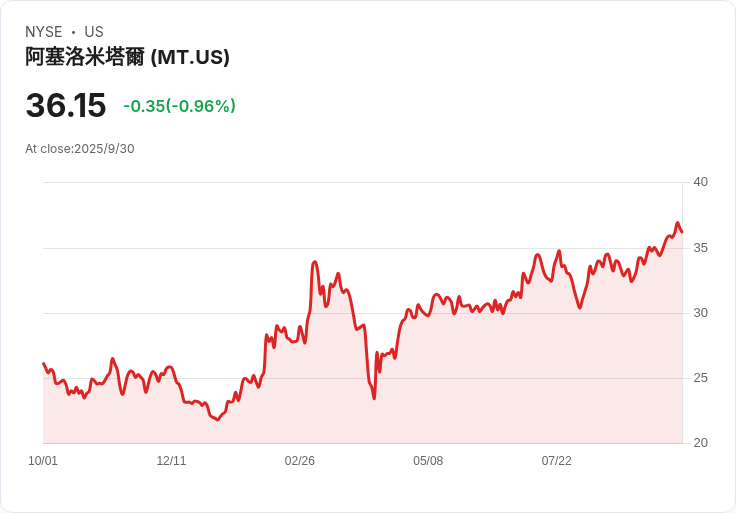Click the chart line's latest peak near 37
736x513 pixels.
coord(677,223)
